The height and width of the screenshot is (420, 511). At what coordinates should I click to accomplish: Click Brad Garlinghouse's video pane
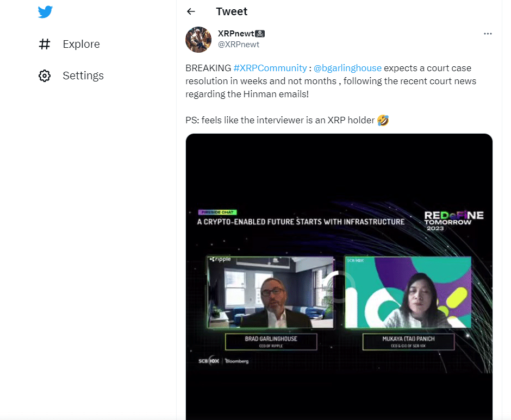point(271,293)
